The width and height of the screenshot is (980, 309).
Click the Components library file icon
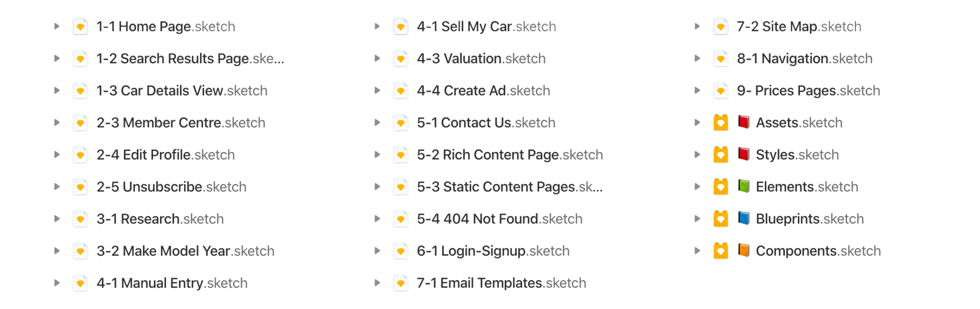pyautogui.click(x=721, y=251)
